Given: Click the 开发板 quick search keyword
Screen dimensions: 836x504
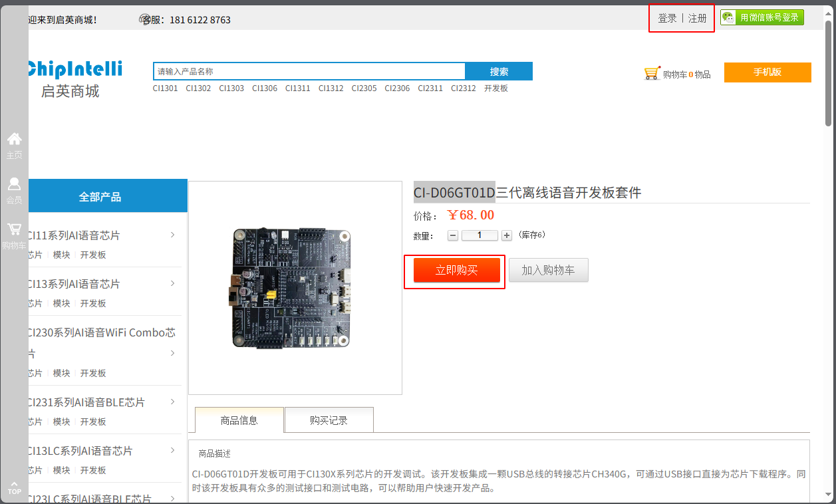Looking at the screenshot, I should click(x=496, y=88).
